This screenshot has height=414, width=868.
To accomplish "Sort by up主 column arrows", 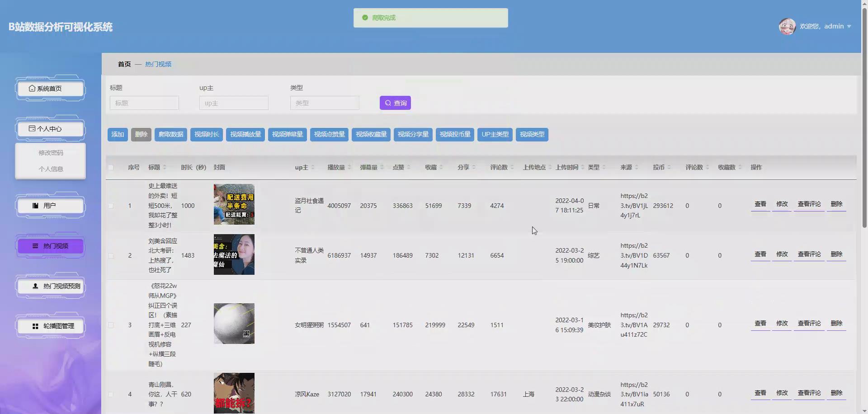I will pos(313,167).
